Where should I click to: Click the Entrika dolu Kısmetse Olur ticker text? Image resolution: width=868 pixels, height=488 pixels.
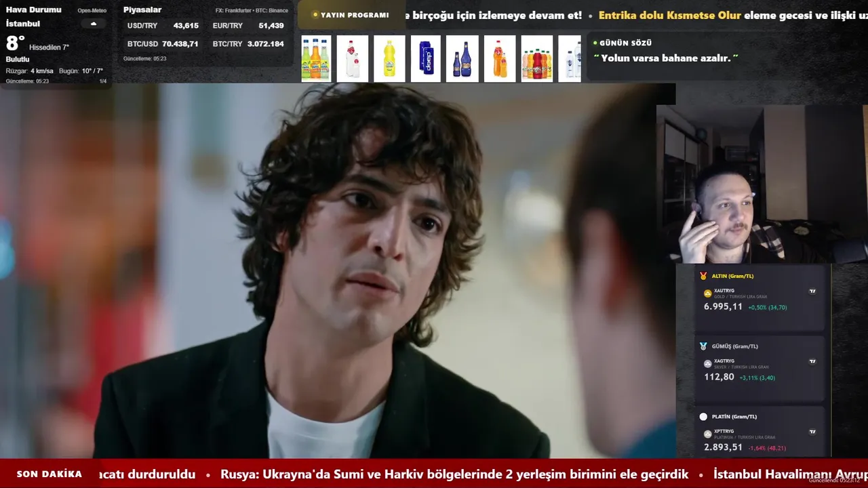pos(670,15)
